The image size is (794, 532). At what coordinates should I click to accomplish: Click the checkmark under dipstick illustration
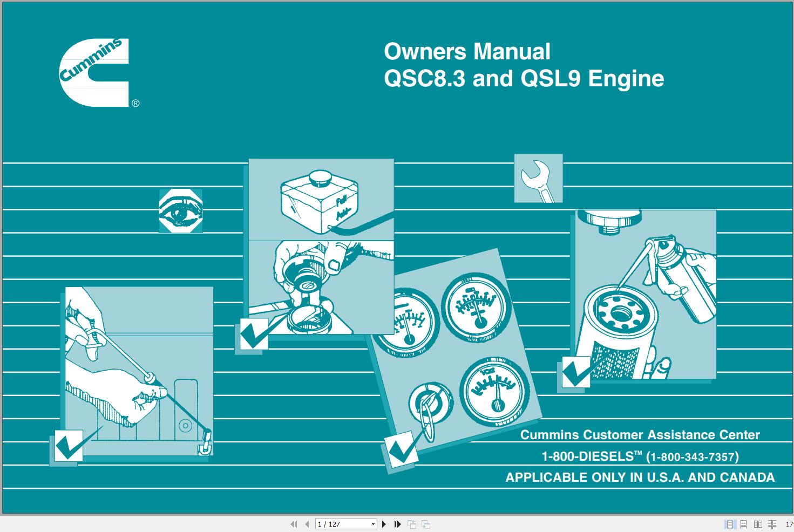69,445
